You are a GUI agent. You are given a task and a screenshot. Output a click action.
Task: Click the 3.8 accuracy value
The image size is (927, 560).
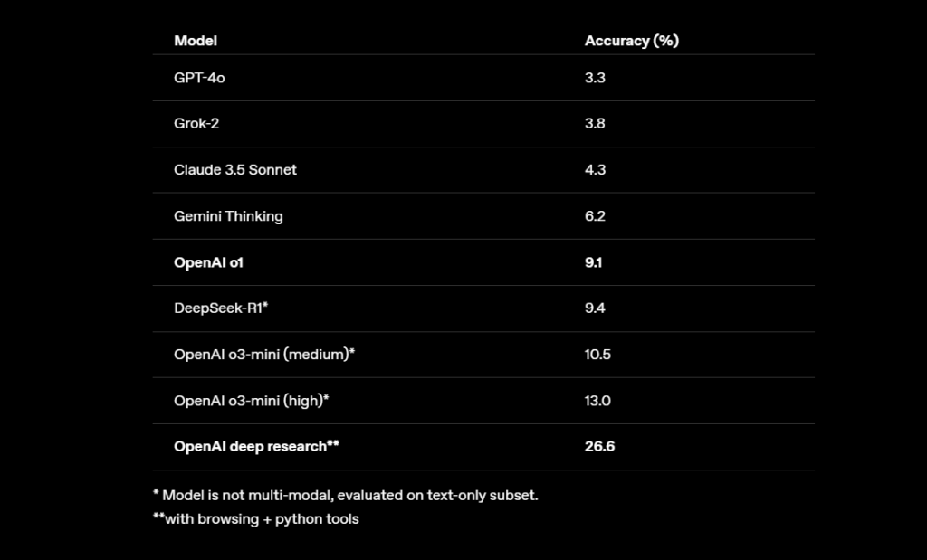click(595, 124)
